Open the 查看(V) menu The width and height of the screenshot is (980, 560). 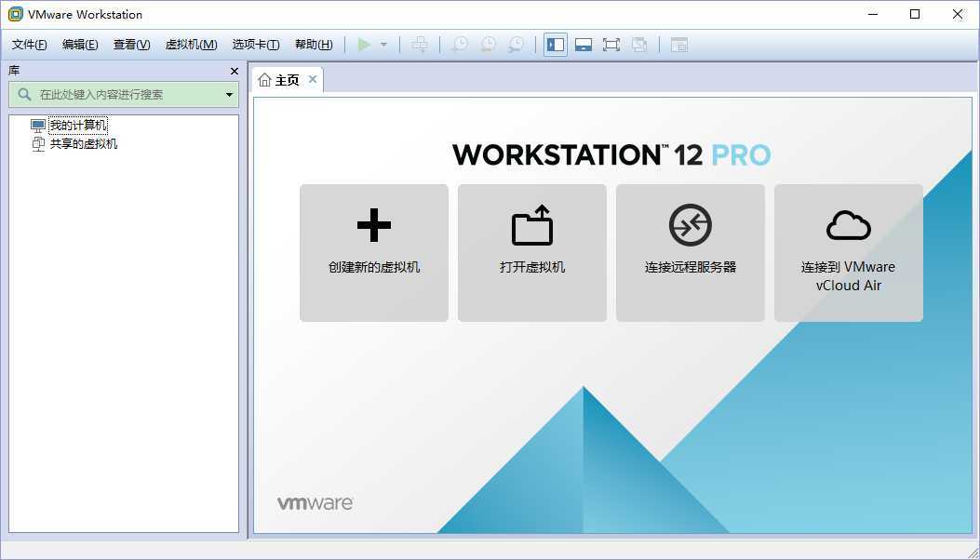click(x=132, y=45)
